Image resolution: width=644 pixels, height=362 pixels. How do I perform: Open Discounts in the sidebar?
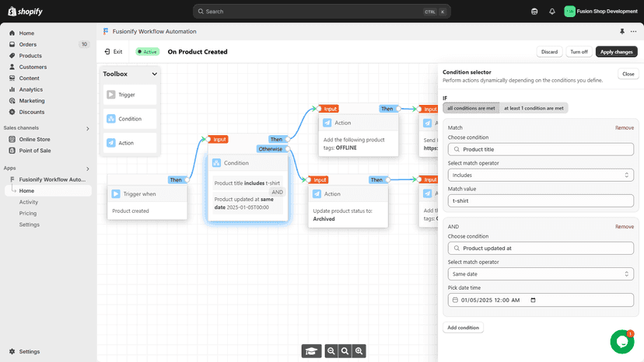(32, 112)
